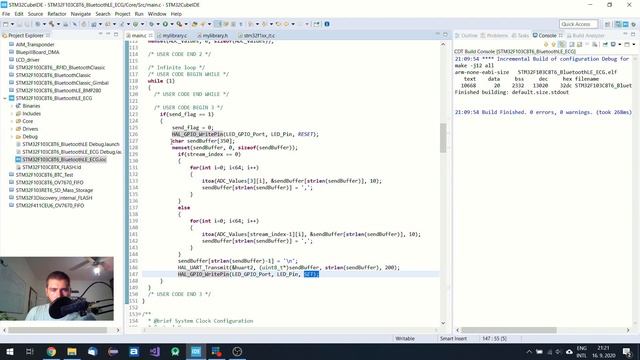Open Visual Studio from the taskbar
640x360 pixels.
[x=154, y=351]
